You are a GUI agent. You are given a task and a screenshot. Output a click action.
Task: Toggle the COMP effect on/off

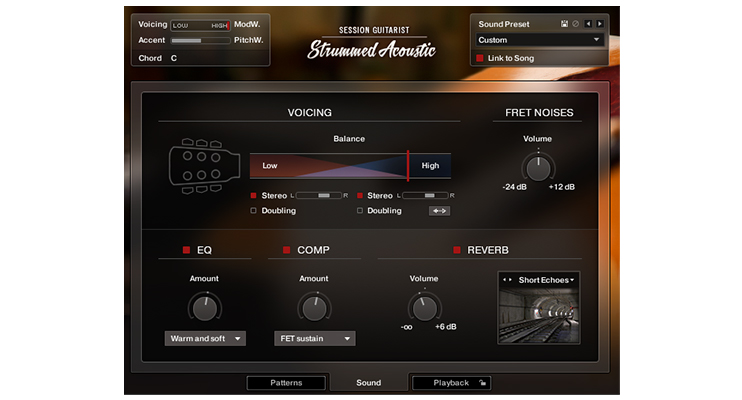click(x=286, y=250)
